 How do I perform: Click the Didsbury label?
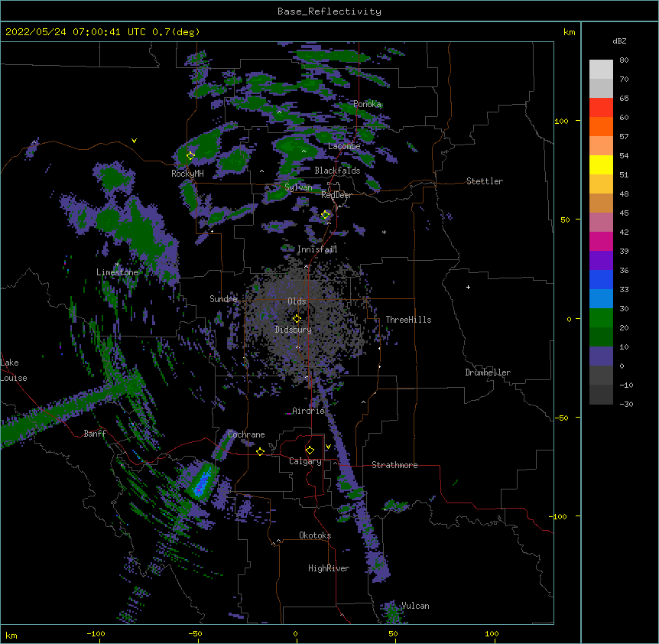[x=294, y=330]
